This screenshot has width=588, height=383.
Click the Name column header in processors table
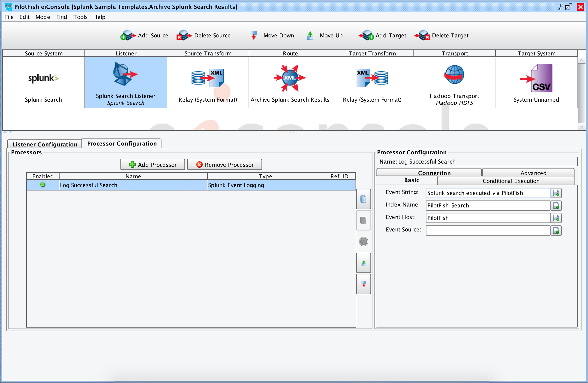click(x=133, y=176)
